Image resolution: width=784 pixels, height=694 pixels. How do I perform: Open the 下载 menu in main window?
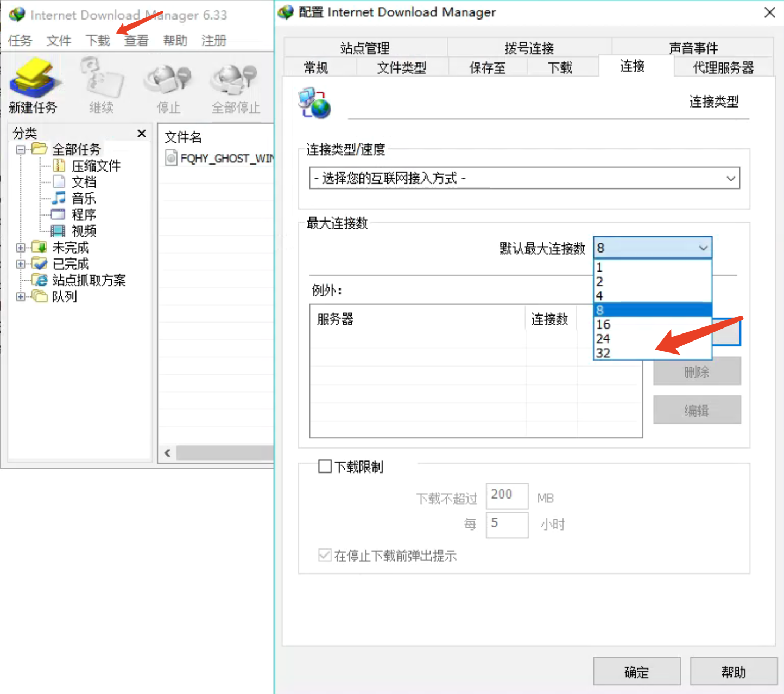[98, 41]
